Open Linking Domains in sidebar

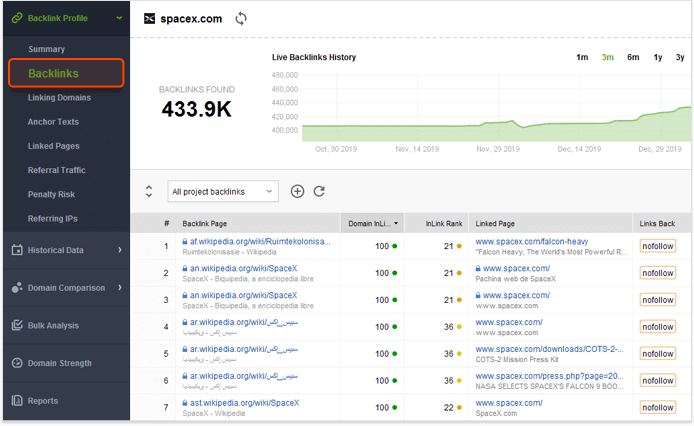click(x=59, y=98)
